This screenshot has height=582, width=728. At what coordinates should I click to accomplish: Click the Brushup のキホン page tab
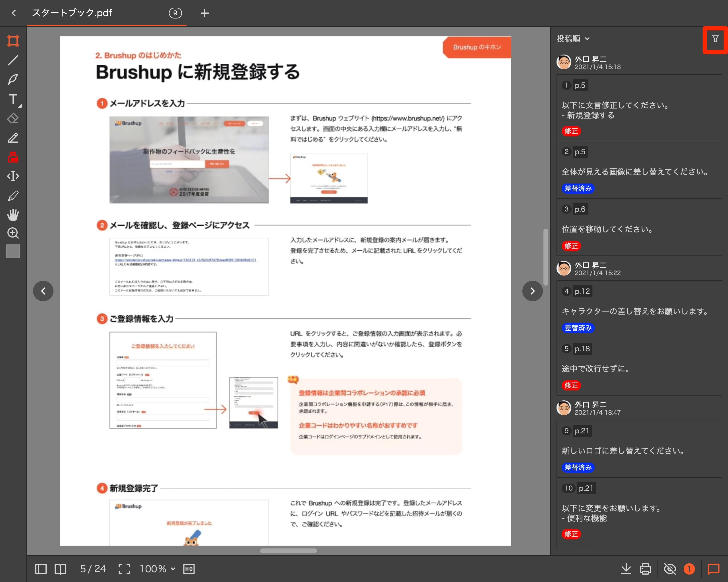tap(477, 47)
